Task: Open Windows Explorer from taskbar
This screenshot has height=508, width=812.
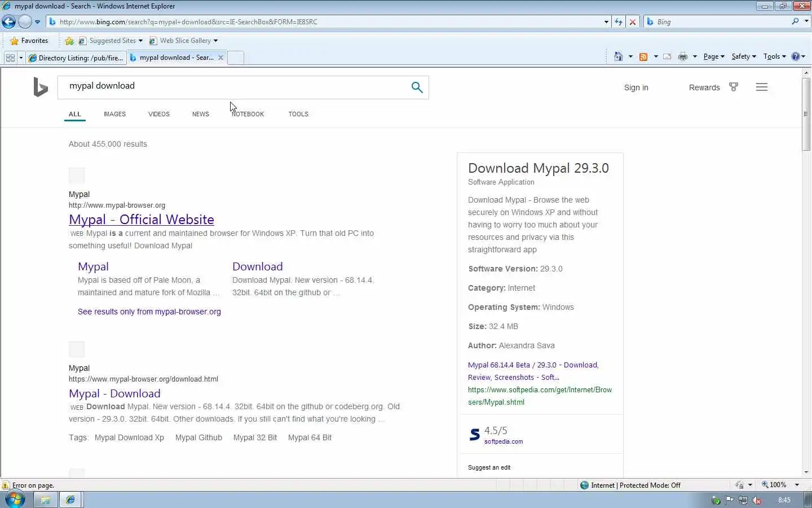Action: point(45,500)
